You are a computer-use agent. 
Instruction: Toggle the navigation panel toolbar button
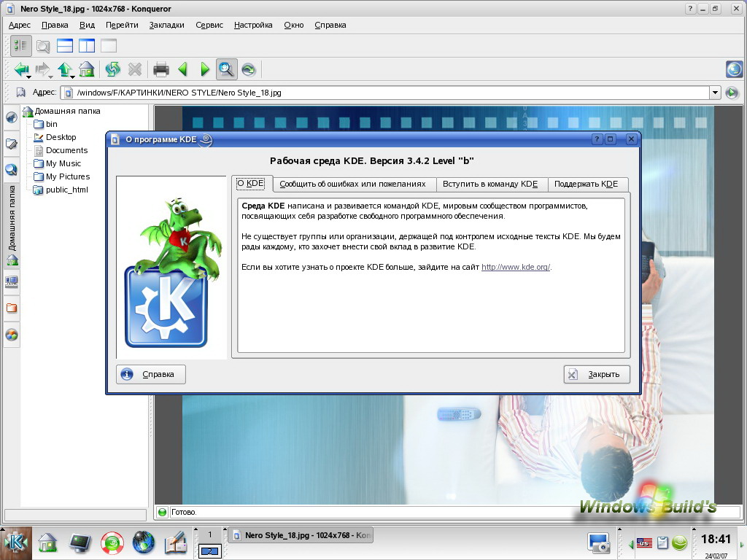coord(21,46)
